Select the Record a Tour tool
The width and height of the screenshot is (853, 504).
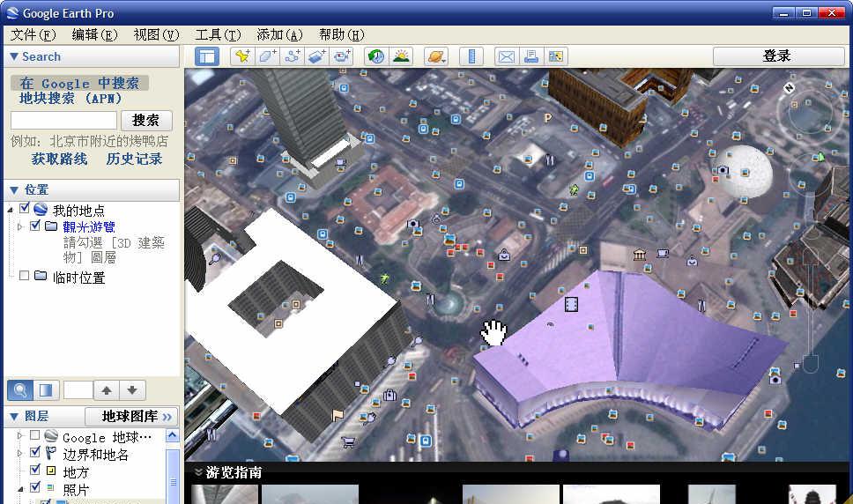pos(342,56)
